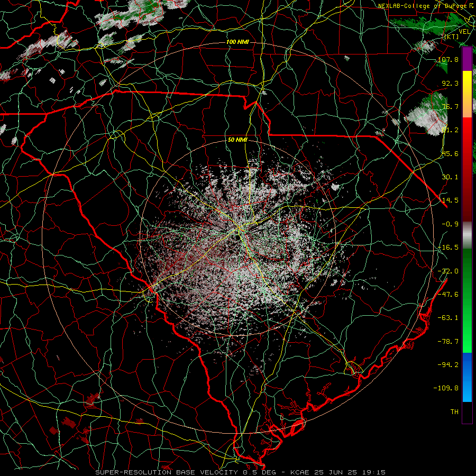
Task: Click the Super-Resolution Base Velocity caption
Action: click(x=241, y=472)
